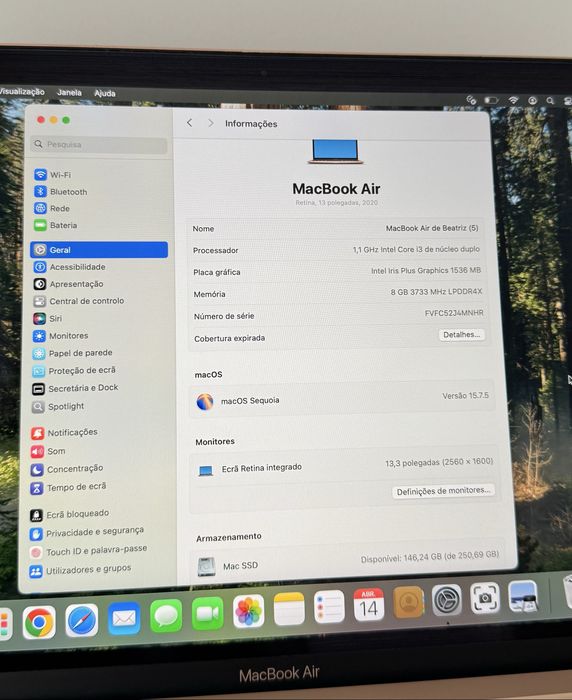The height and width of the screenshot is (700, 572).
Task: Go forward with the right chevron
Action: click(211, 123)
